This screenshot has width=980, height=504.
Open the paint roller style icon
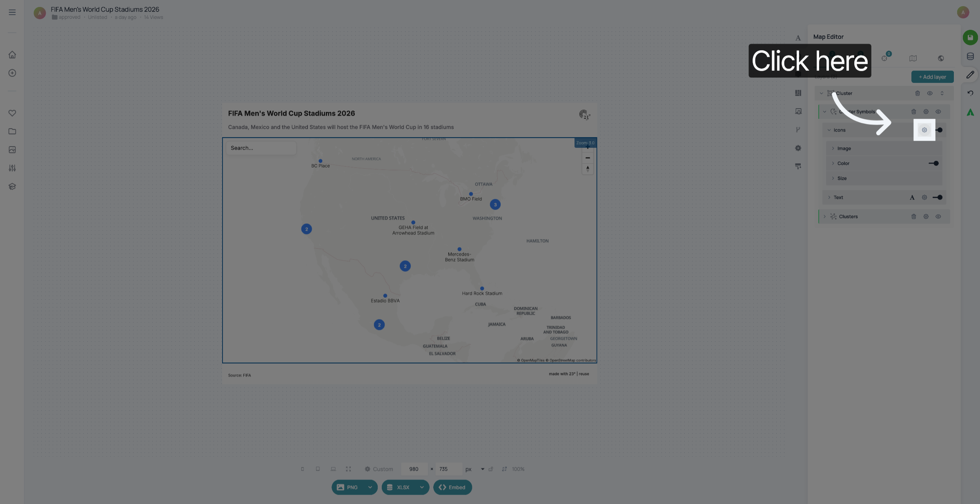(x=798, y=167)
